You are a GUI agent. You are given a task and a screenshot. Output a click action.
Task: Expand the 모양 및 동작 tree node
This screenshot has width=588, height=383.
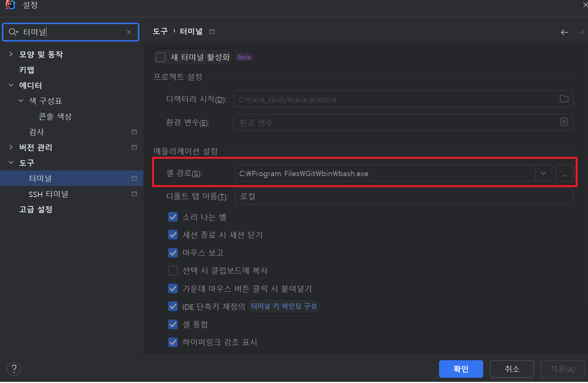coord(11,54)
